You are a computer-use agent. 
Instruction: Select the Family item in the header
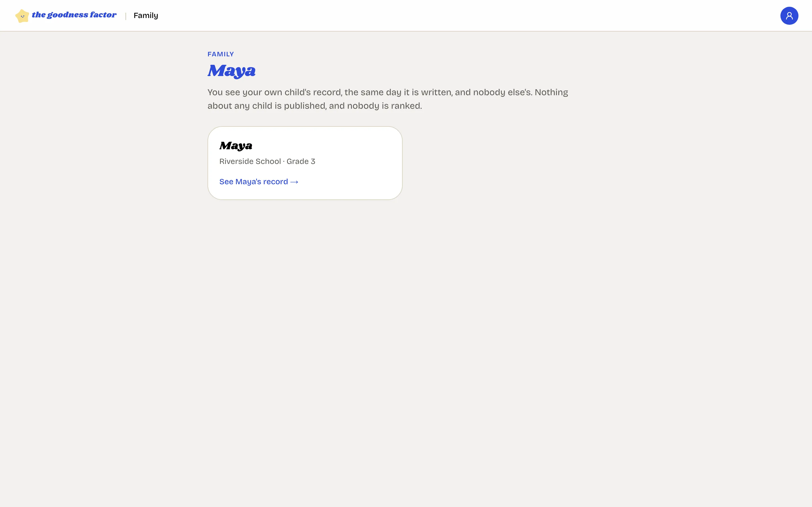tap(145, 15)
